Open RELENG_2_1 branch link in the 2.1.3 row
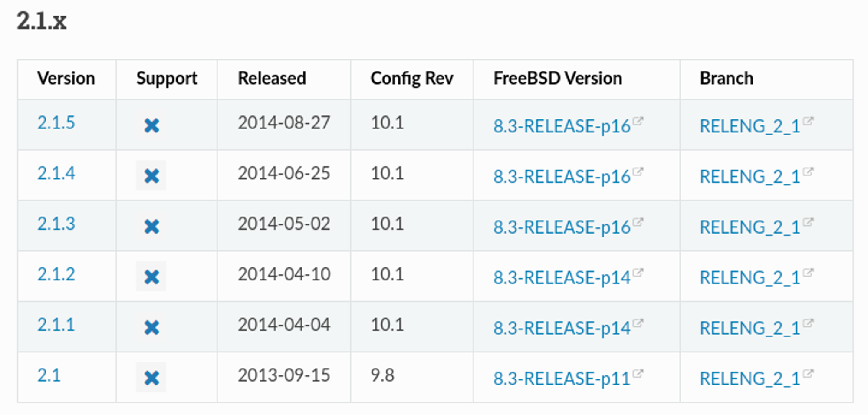 pos(750,227)
